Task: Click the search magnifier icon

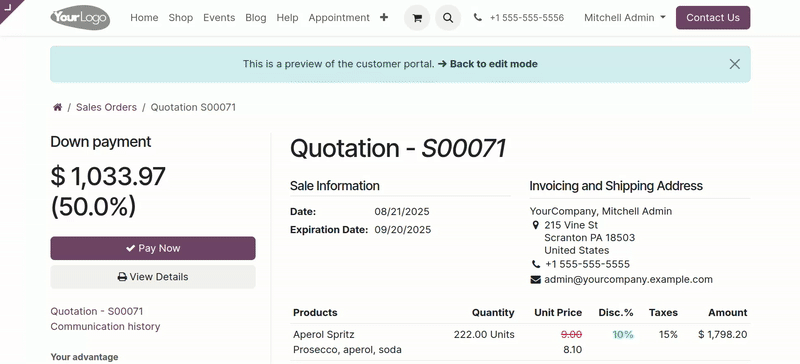Action: click(448, 18)
